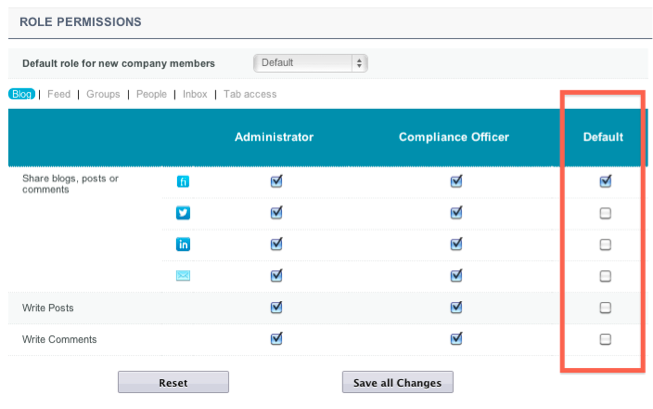653x409 pixels.
Task: Click the Twitter bird icon
Action: tap(183, 213)
